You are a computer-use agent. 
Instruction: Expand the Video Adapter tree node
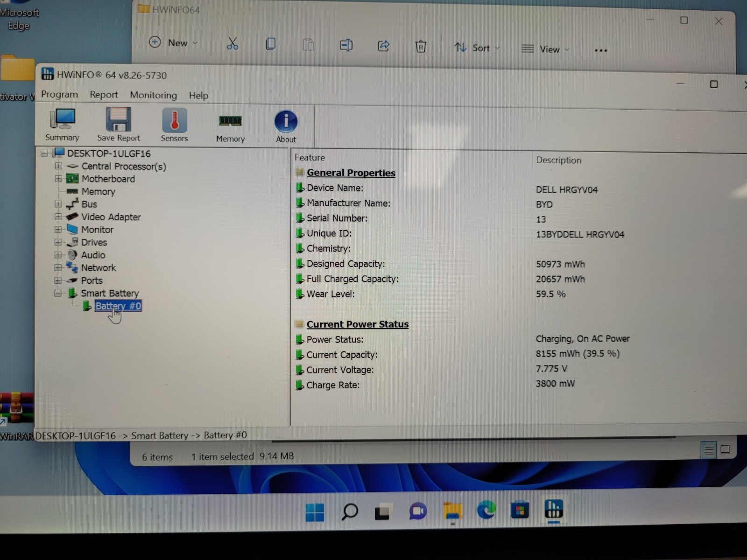[x=58, y=217]
